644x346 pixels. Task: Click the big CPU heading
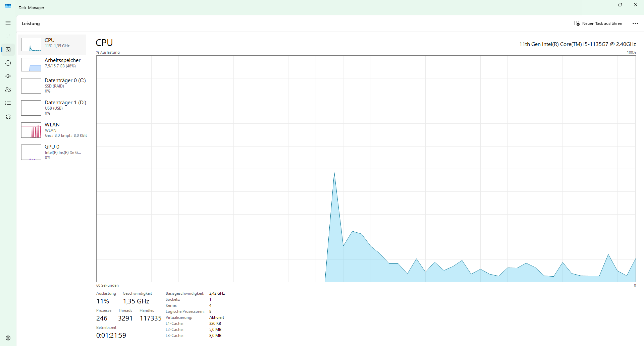click(104, 43)
